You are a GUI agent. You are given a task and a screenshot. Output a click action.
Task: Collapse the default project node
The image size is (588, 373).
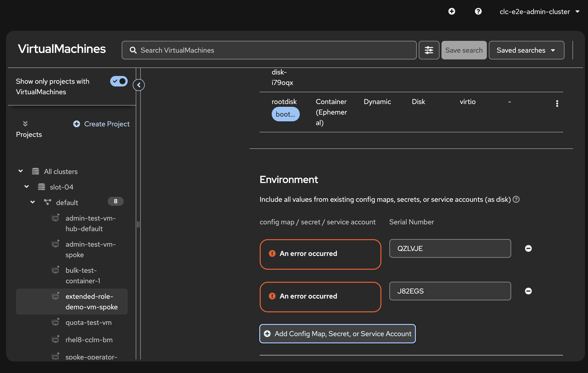coord(33,202)
